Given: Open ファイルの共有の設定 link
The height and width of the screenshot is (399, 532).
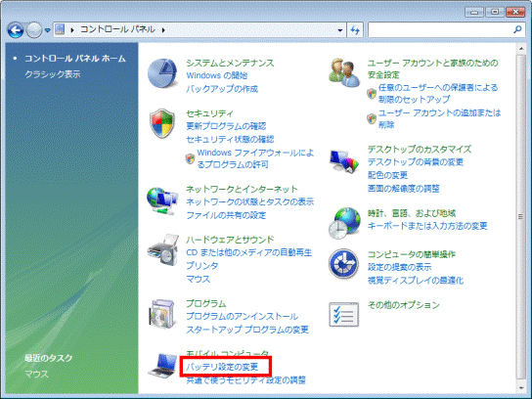Looking at the screenshot, I should (226, 215).
